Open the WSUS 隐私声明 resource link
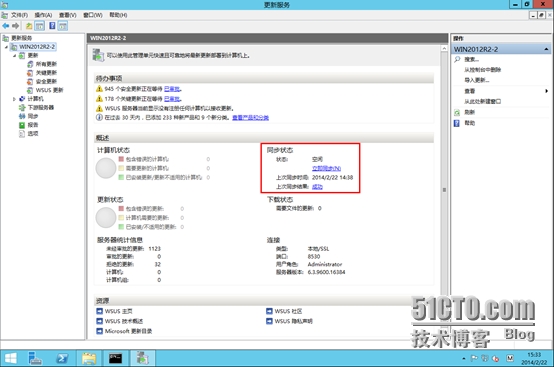Viewport: 554px width, 367px height. tap(294, 321)
